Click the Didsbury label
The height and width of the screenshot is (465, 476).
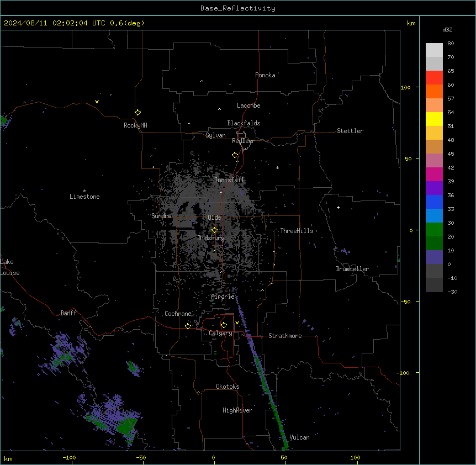211,238
